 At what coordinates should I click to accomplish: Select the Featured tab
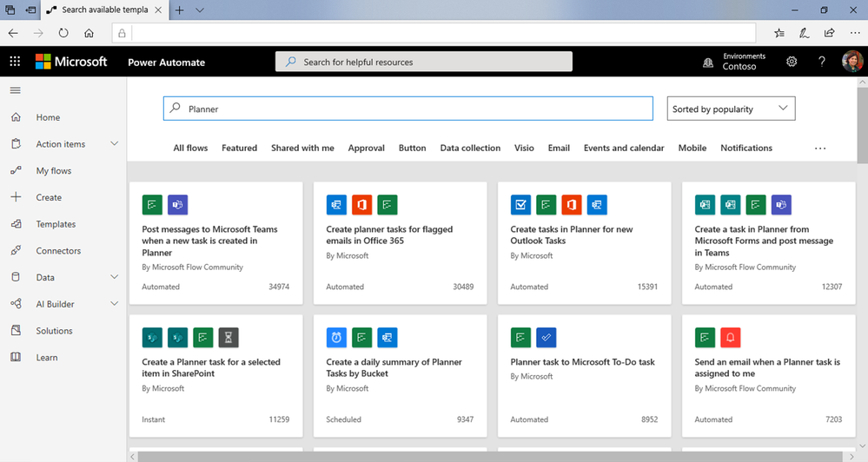click(x=239, y=148)
